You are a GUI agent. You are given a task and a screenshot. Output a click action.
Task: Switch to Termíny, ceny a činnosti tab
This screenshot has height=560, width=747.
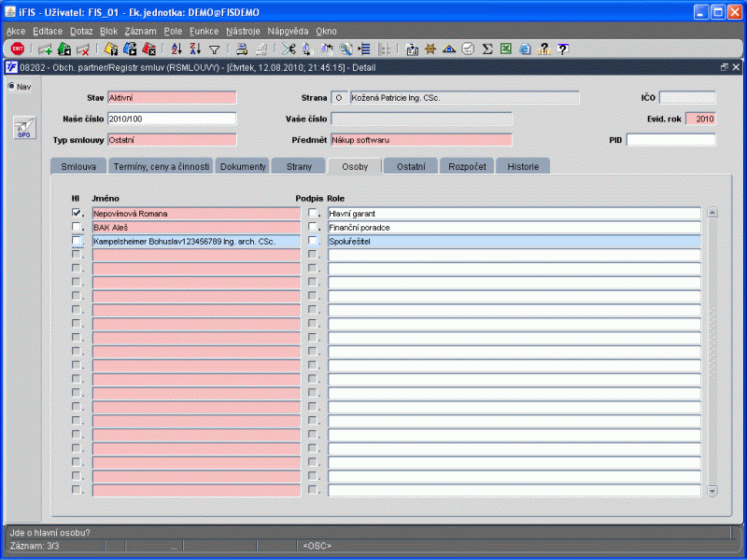pyautogui.click(x=161, y=166)
